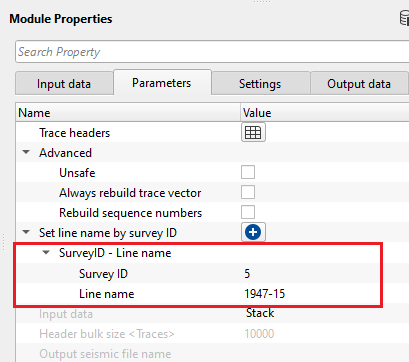This screenshot has width=409, height=362.
Task: Click the Header bulk size value 10000
Action: click(259, 334)
